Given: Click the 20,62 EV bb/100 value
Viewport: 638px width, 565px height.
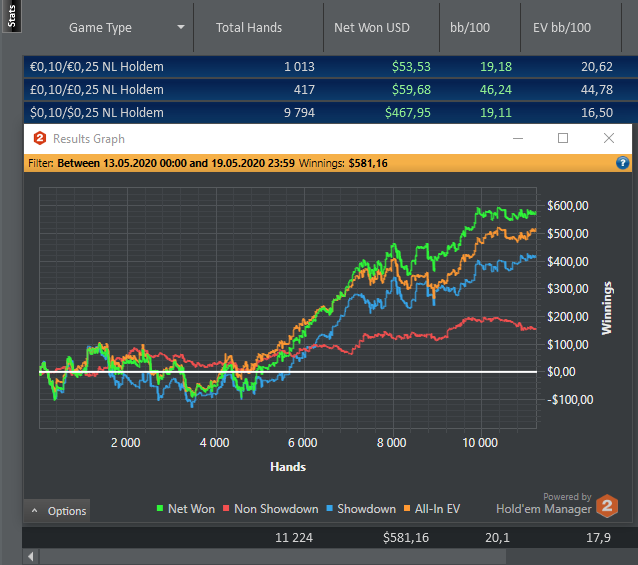Looking at the screenshot, I should (x=596, y=67).
